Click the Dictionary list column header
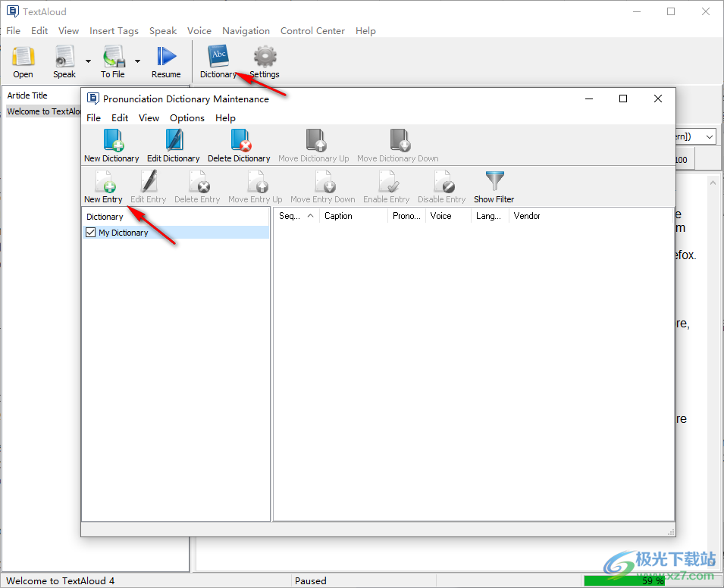 tap(175, 217)
